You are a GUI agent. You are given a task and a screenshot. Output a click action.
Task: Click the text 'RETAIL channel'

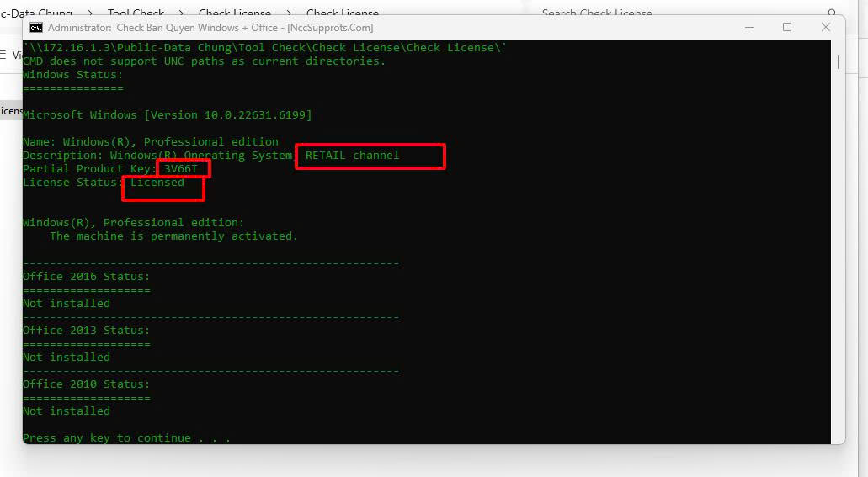coord(352,156)
